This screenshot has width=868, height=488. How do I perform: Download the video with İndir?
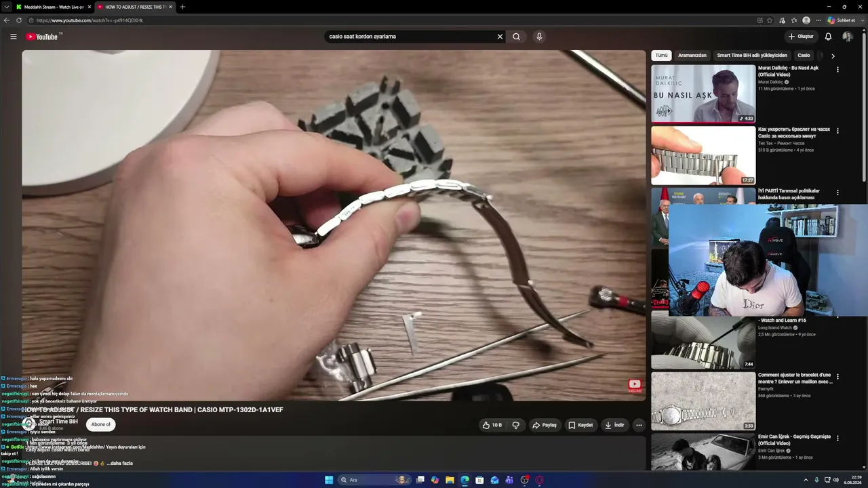614,425
